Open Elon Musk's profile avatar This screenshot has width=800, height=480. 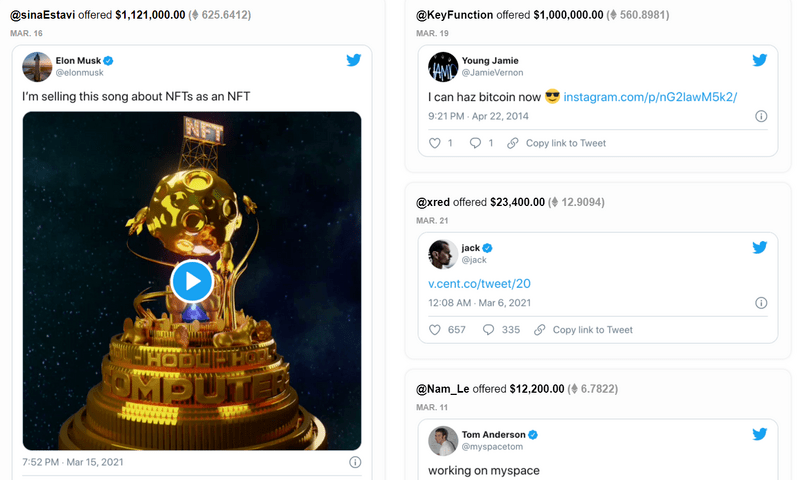37,66
